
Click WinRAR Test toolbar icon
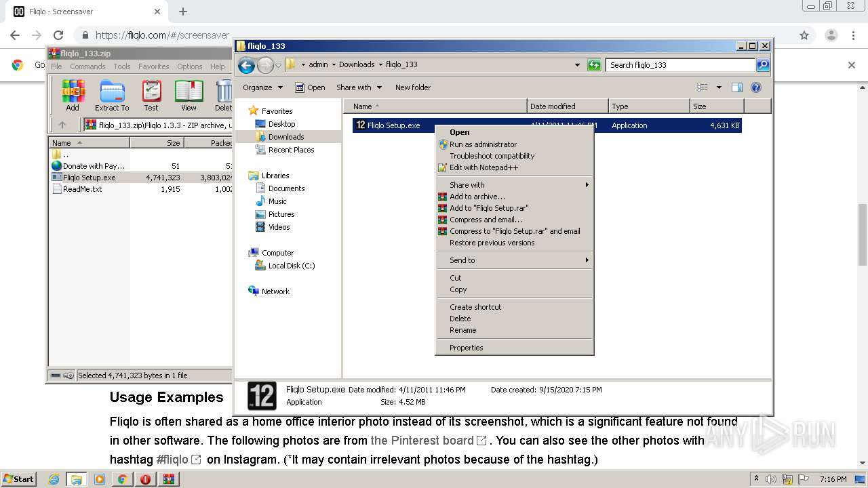click(151, 96)
